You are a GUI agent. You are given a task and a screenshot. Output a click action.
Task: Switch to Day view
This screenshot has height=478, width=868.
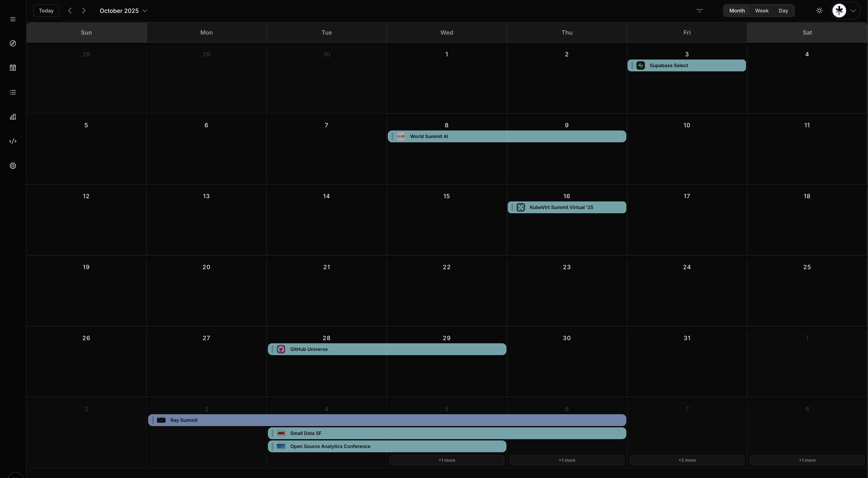783,11
